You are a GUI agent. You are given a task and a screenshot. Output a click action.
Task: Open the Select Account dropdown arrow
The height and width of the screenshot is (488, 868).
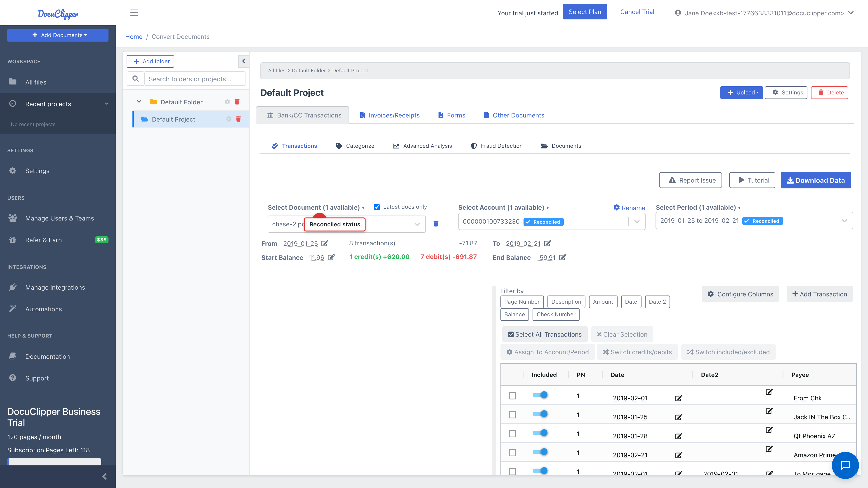click(x=637, y=222)
